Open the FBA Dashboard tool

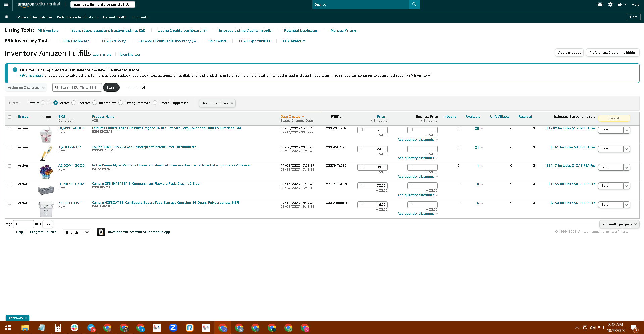[x=77, y=41]
